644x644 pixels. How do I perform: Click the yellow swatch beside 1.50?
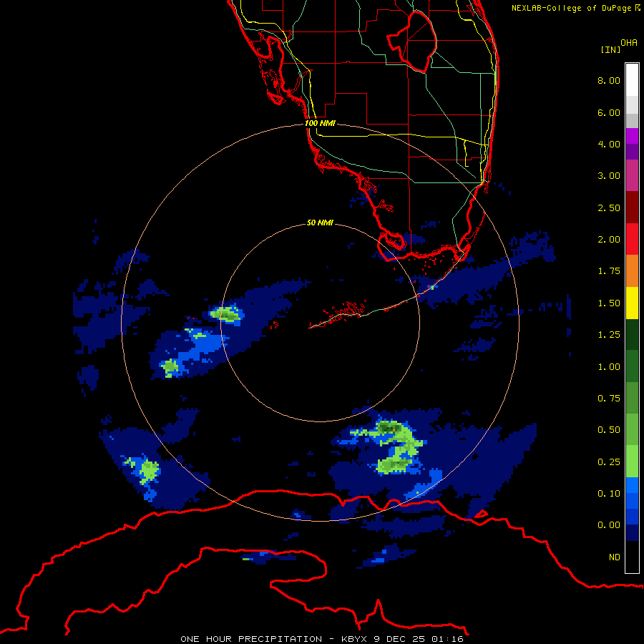click(x=632, y=303)
